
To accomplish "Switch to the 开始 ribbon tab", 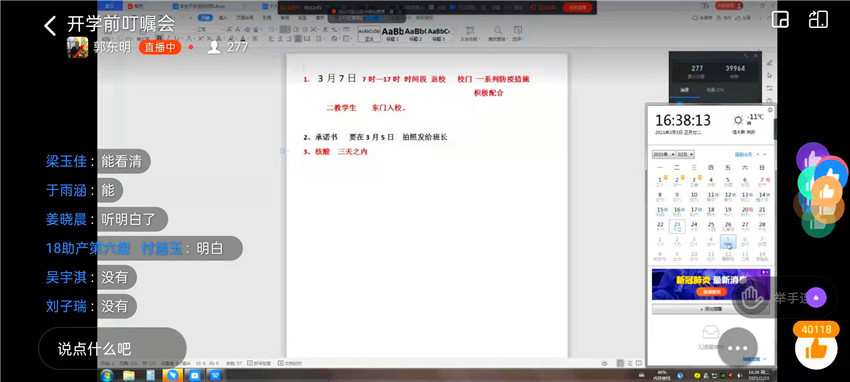I will pyautogui.click(x=207, y=17).
